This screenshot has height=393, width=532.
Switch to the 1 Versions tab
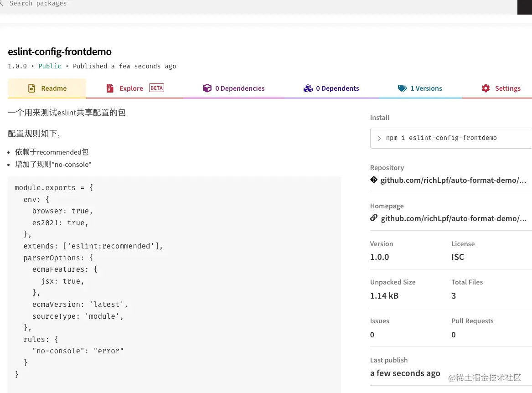pos(420,88)
